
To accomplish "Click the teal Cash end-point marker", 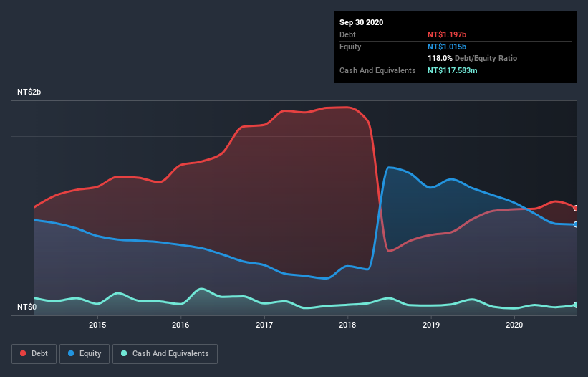I will coord(576,305).
